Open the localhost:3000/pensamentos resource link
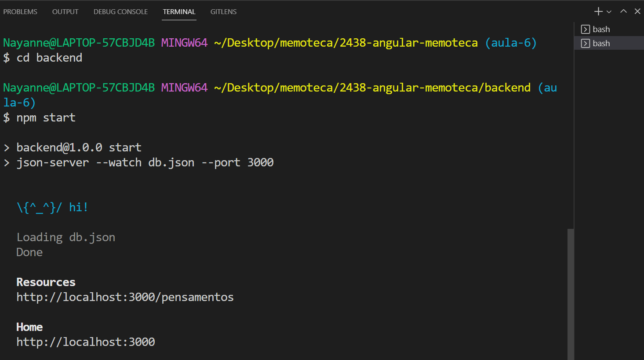The image size is (644, 360). [125, 297]
